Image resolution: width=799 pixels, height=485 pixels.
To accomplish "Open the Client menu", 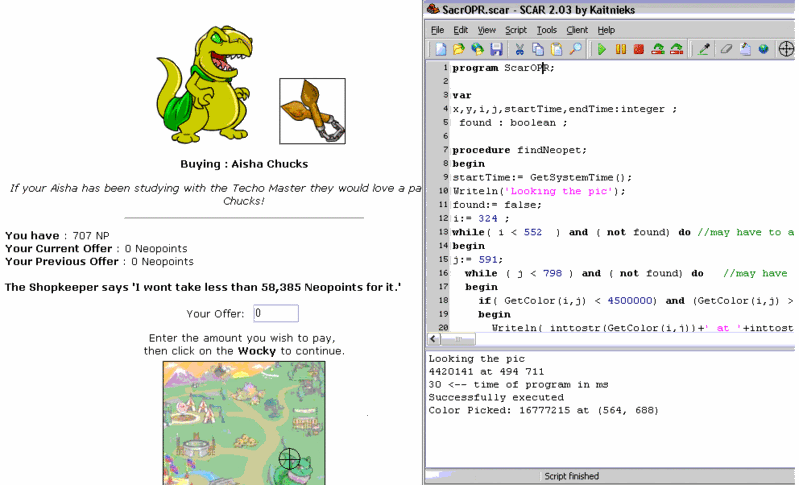I will (578, 30).
